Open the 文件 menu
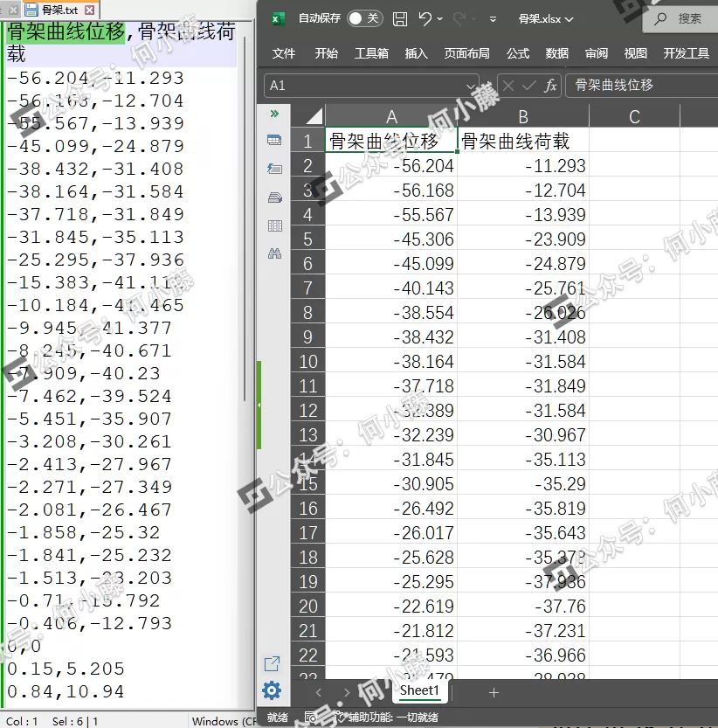 [x=284, y=53]
